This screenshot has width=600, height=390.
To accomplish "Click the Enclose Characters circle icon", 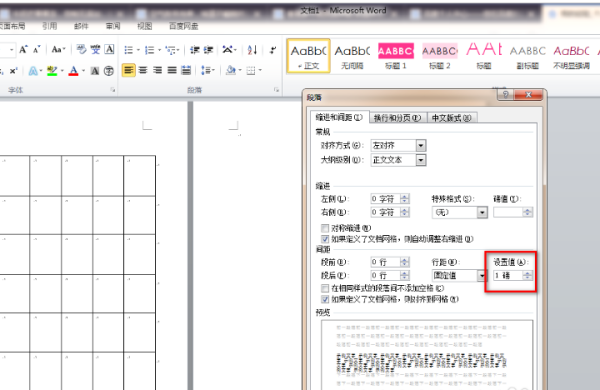I will tap(109, 71).
